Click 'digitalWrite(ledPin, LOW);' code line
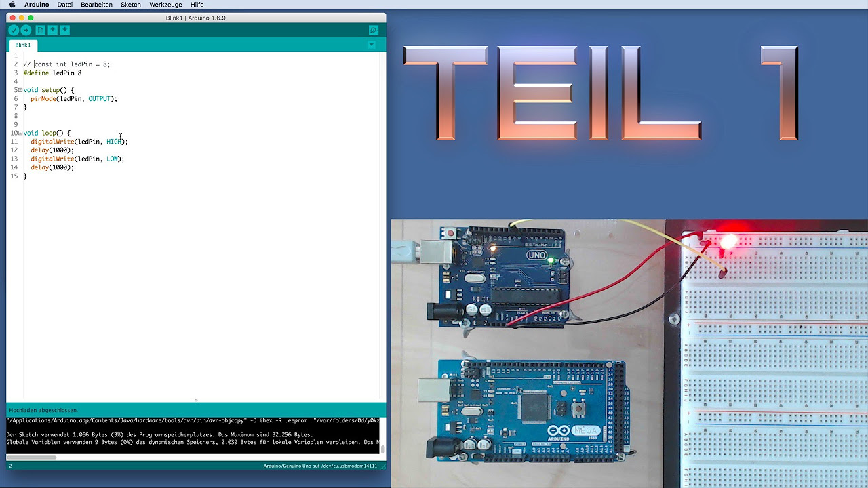The height and width of the screenshot is (488, 868). click(x=77, y=159)
